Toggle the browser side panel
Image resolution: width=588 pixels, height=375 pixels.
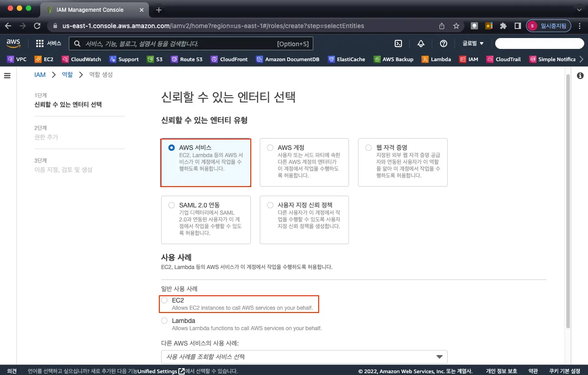[x=518, y=26]
